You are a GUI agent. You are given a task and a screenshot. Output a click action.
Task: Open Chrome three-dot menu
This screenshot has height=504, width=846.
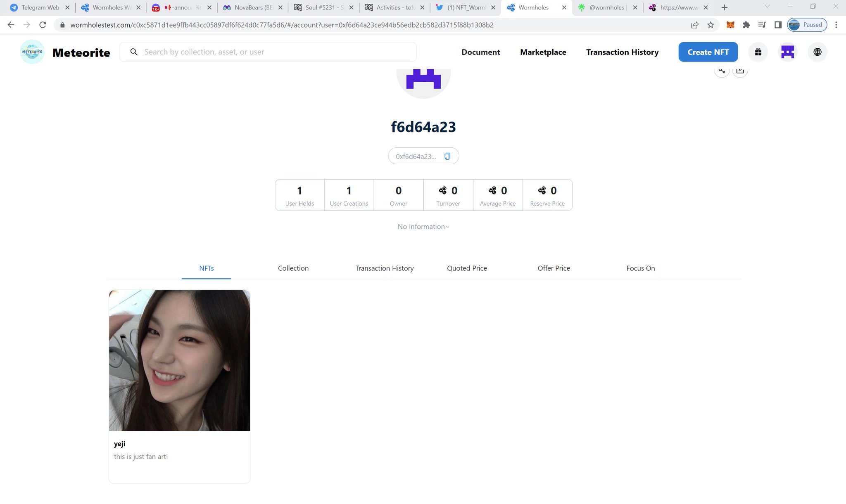(x=836, y=25)
